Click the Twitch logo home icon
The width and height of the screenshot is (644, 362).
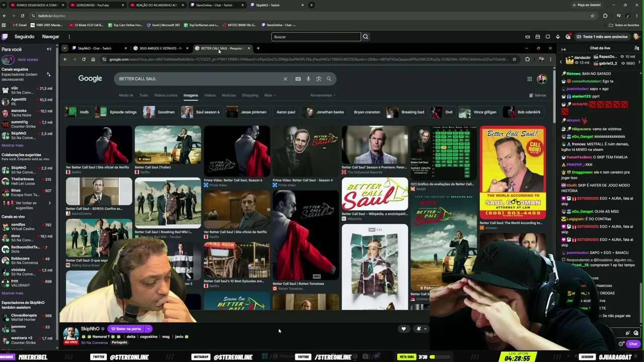point(5,37)
